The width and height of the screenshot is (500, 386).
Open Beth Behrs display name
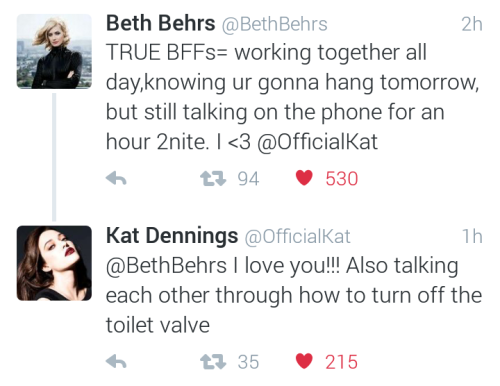pos(161,23)
